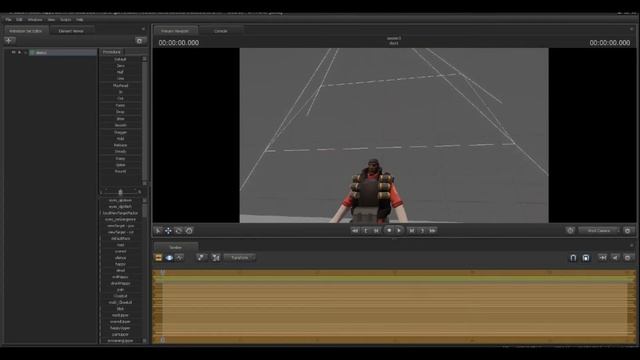Toggle frame snap icon beside magnet

click(x=586, y=258)
